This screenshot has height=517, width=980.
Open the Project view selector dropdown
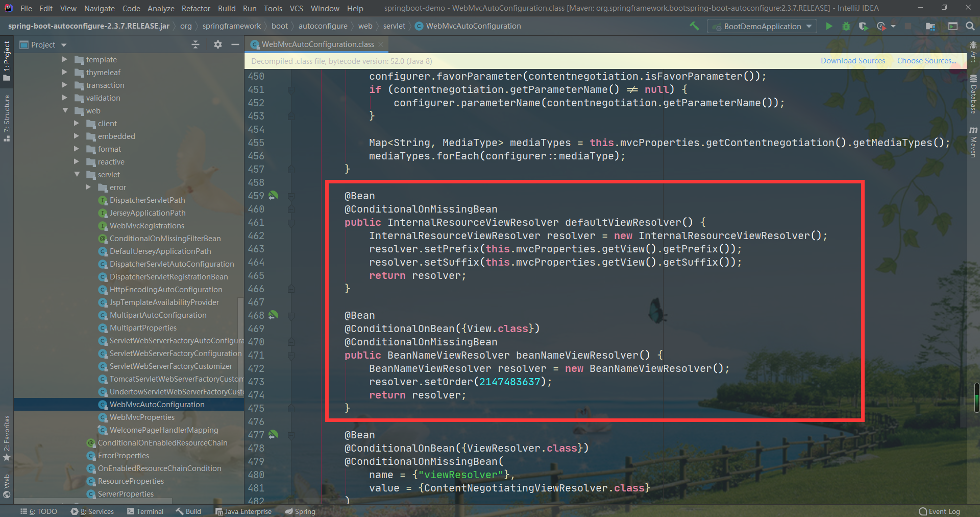[43, 45]
